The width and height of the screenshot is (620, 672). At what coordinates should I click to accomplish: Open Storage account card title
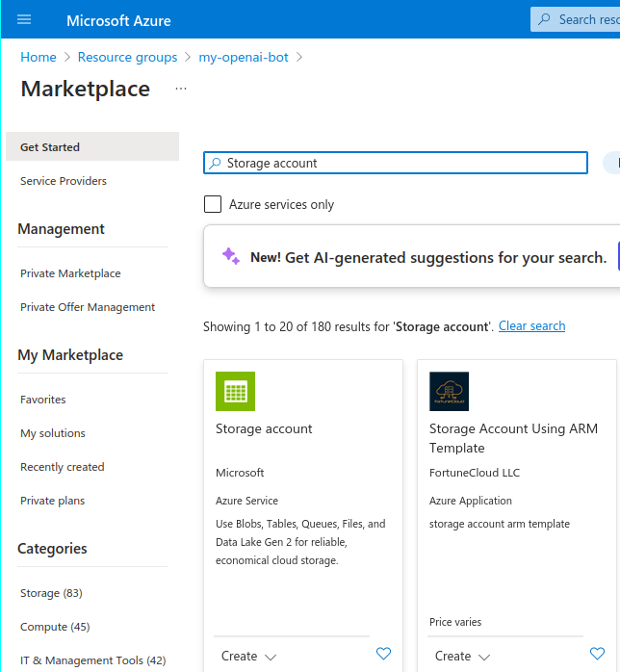[x=264, y=428]
